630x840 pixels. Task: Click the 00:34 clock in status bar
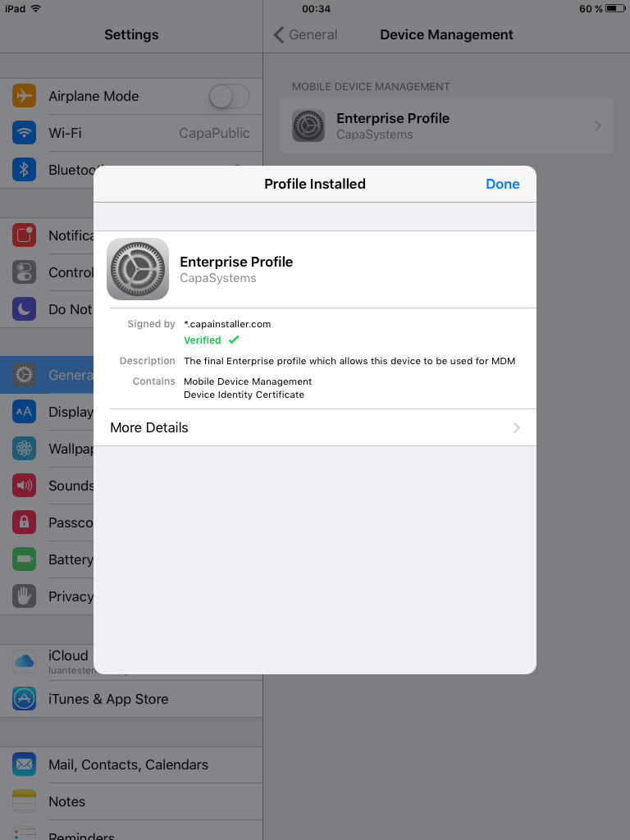point(316,8)
